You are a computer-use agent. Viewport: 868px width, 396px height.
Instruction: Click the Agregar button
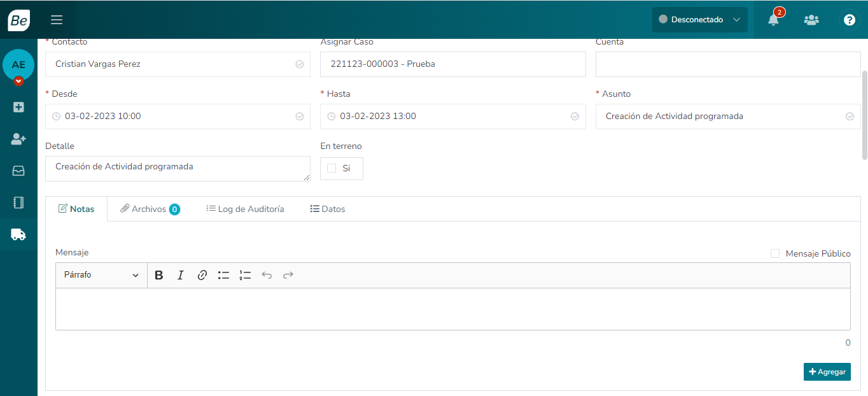coord(827,372)
